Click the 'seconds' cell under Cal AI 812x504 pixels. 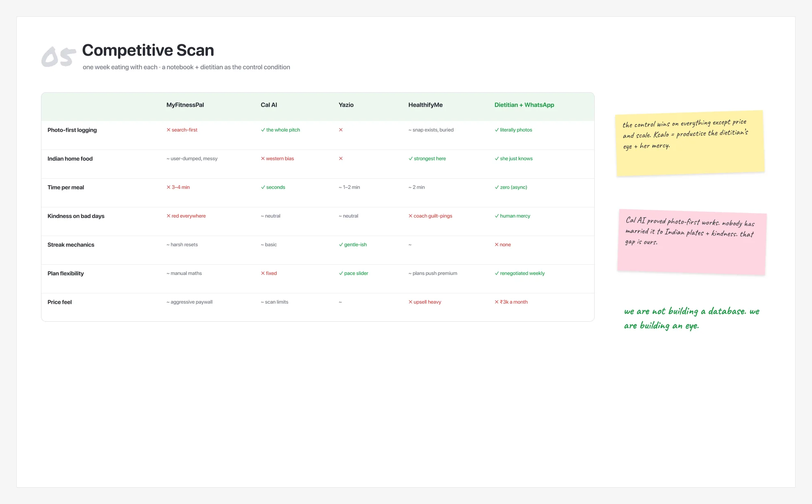(273, 187)
